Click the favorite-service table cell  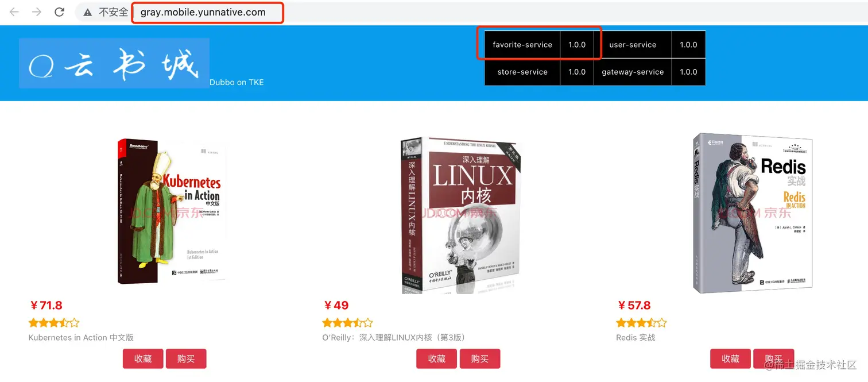[x=522, y=45]
